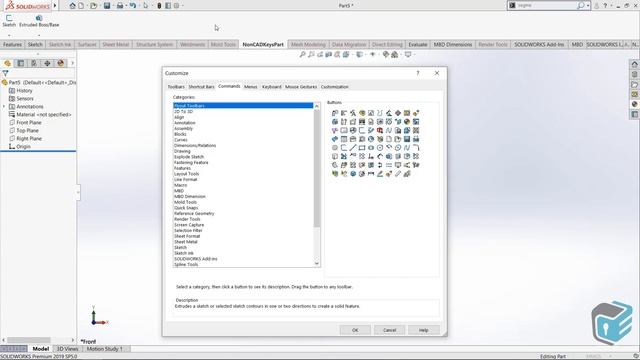The height and width of the screenshot is (360, 640).
Task: Select the Assembly category
Action: click(x=184, y=129)
